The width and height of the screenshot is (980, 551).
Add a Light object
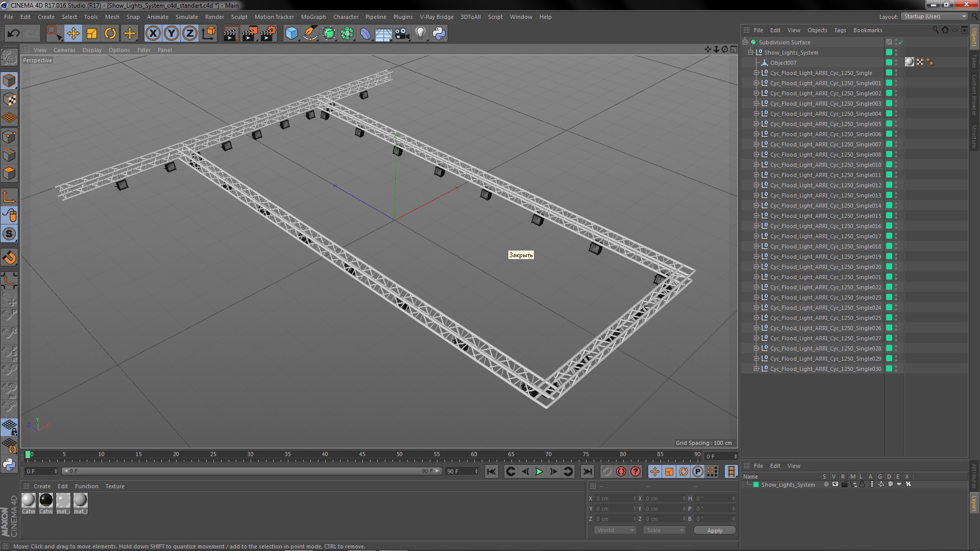click(421, 34)
